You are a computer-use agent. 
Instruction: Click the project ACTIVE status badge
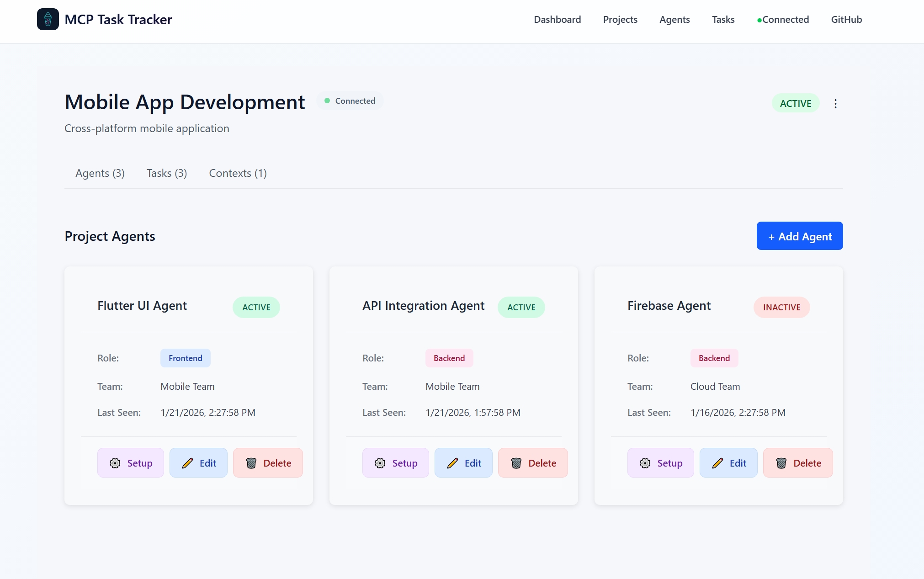click(x=796, y=103)
